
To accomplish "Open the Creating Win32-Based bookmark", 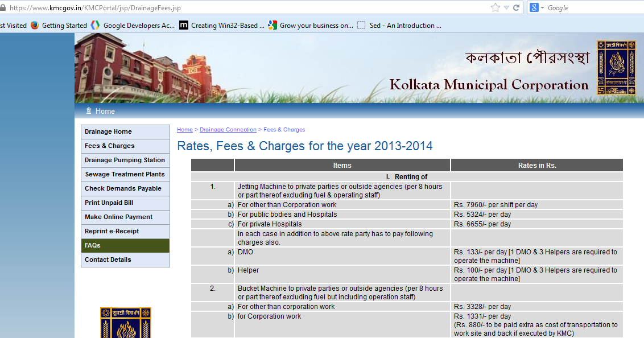I will coord(222,26).
